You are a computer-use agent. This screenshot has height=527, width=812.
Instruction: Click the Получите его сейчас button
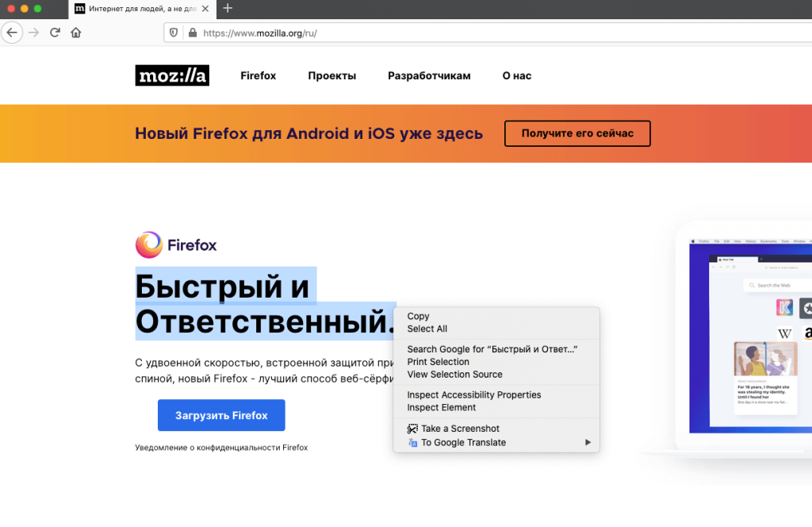point(577,133)
